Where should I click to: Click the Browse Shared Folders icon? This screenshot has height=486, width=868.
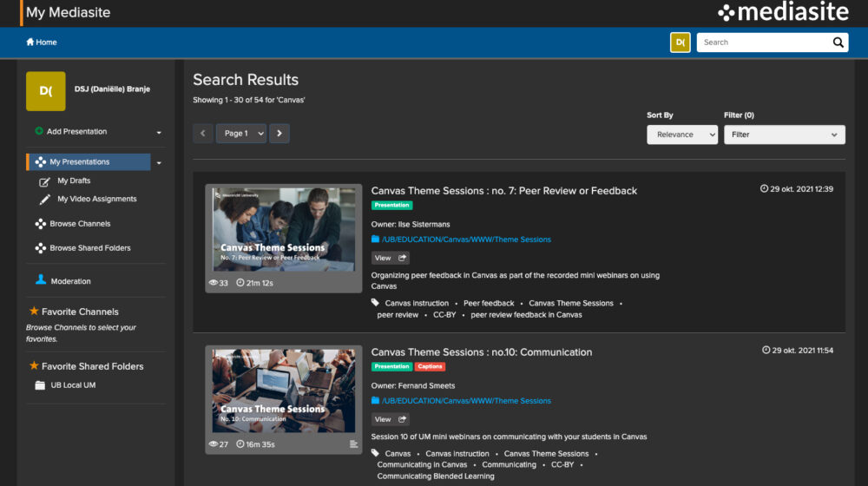point(41,248)
